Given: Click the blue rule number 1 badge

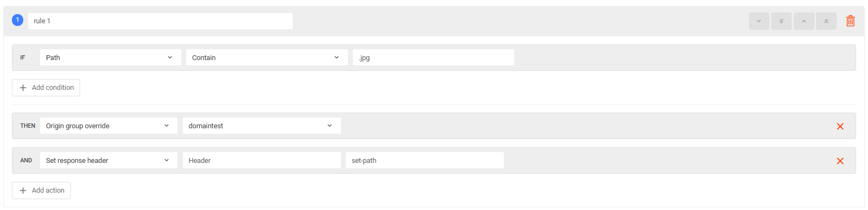Looking at the screenshot, I should click(17, 20).
